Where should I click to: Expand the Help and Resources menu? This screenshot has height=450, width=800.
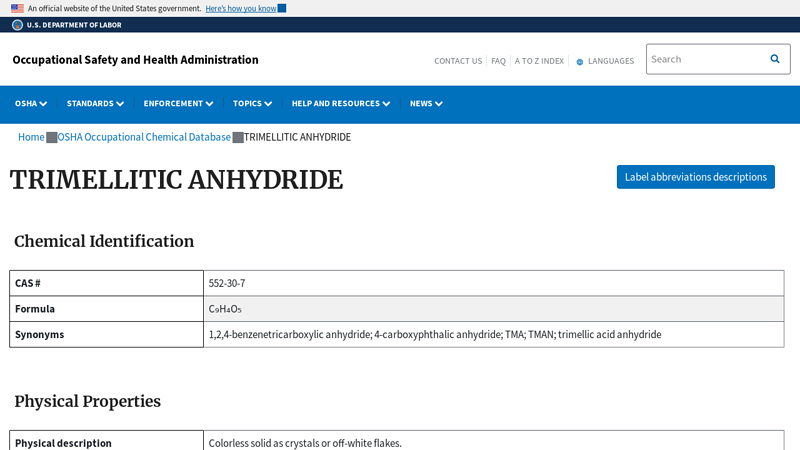(x=341, y=104)
